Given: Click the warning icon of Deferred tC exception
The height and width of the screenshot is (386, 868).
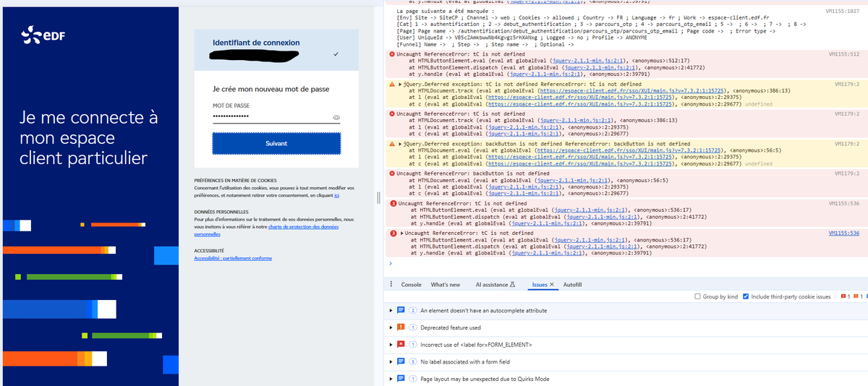Looking at the screenshot, I should coord(392,85).
